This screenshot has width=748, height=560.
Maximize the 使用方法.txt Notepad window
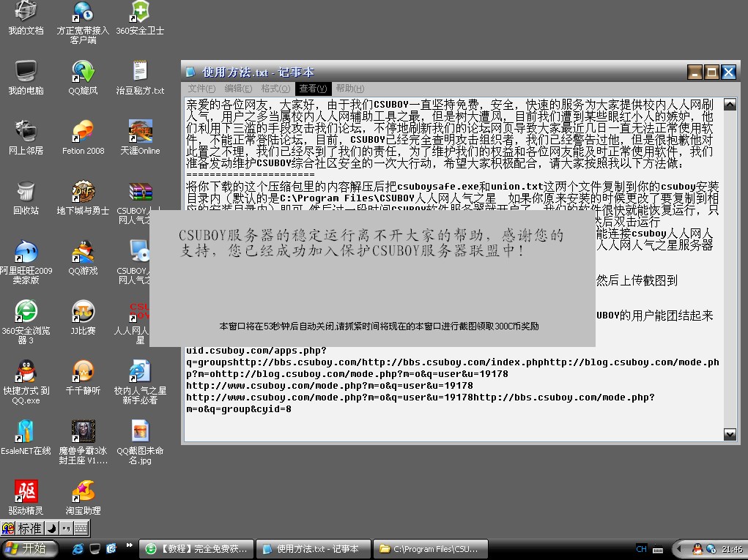coord(711,72)
